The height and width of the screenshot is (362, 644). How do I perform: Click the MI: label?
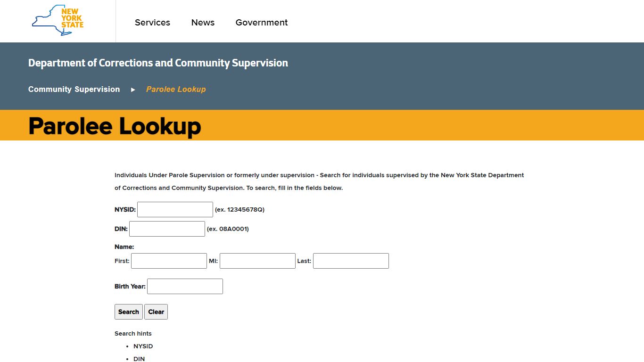(213, 261)
